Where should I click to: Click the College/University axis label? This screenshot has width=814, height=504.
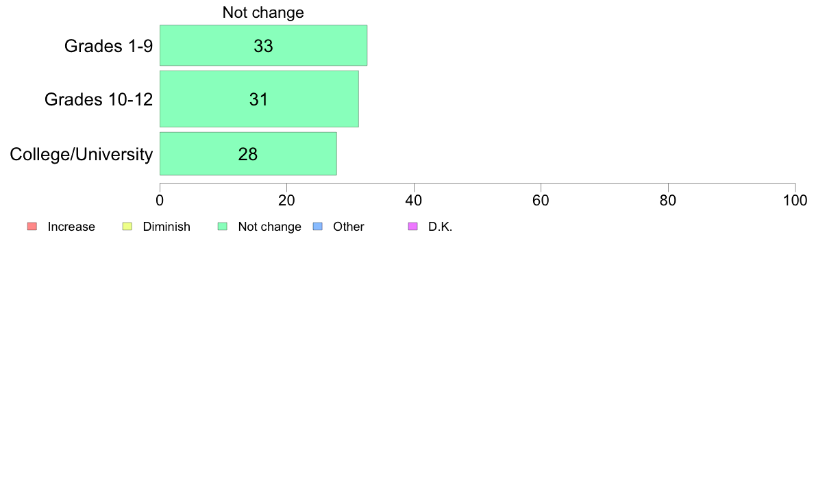pyautogui.click(x=82, y=154)
